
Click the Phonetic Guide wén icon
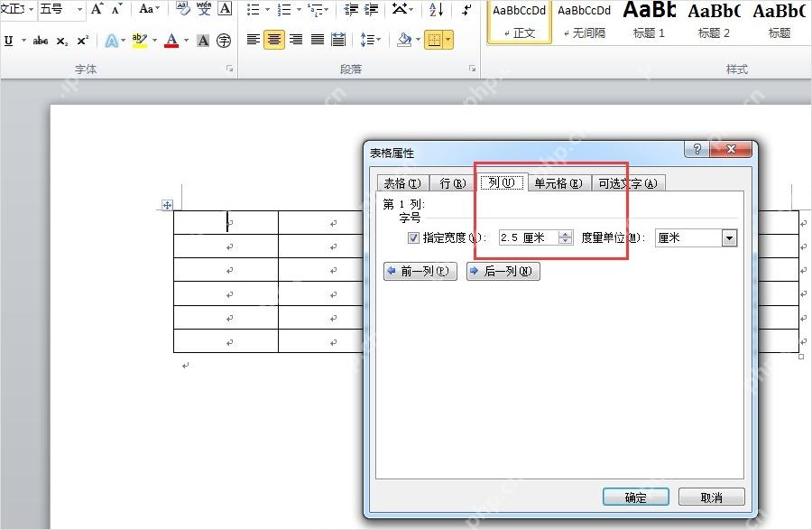(x=204, y=9)
